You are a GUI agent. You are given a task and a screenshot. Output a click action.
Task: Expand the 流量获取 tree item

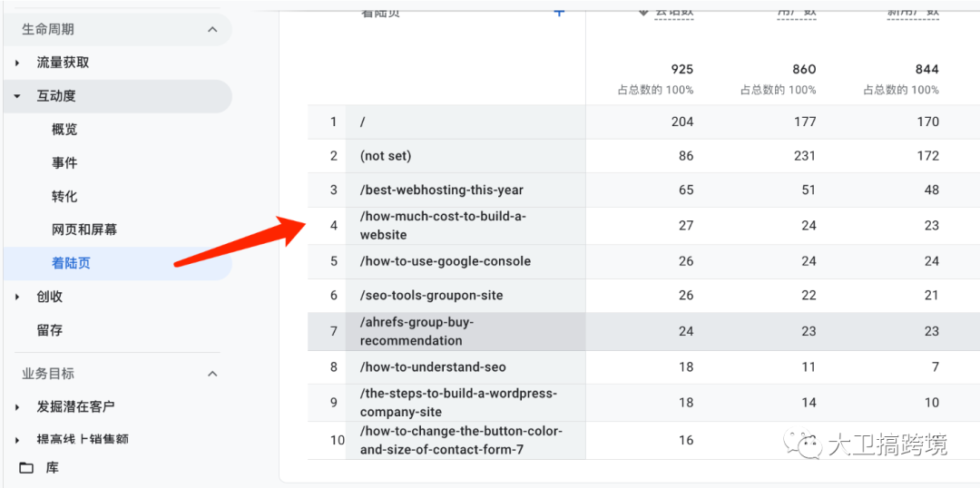coord(17,63)
